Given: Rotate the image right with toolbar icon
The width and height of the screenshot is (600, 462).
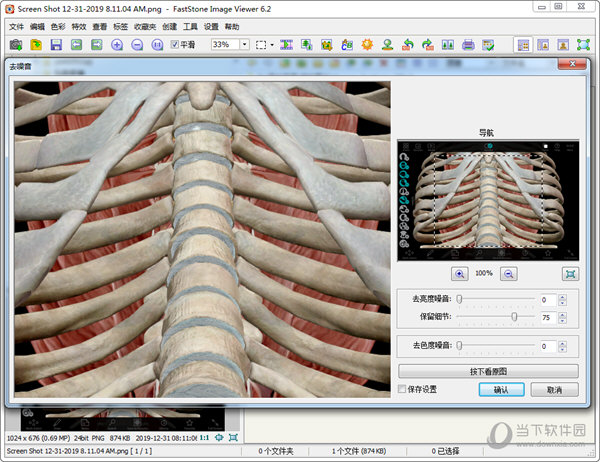Looking at the screenshot, I should pos(428,45).
